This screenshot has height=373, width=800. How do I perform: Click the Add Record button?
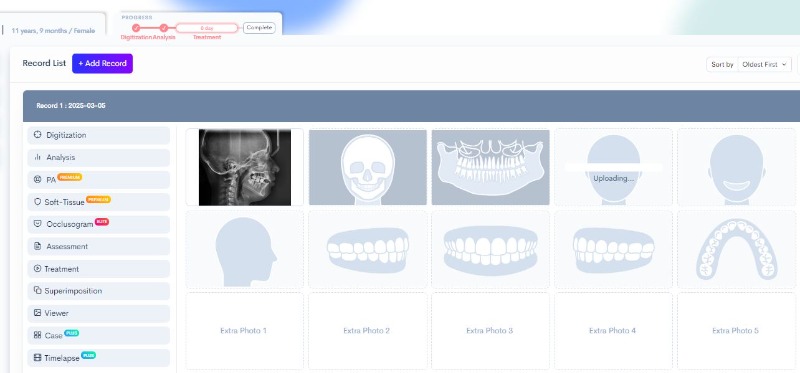point(102,64)
